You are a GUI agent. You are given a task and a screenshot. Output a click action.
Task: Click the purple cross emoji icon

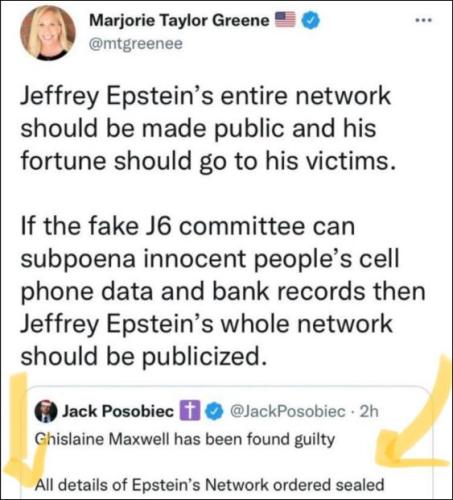click(x=190, y=411)
